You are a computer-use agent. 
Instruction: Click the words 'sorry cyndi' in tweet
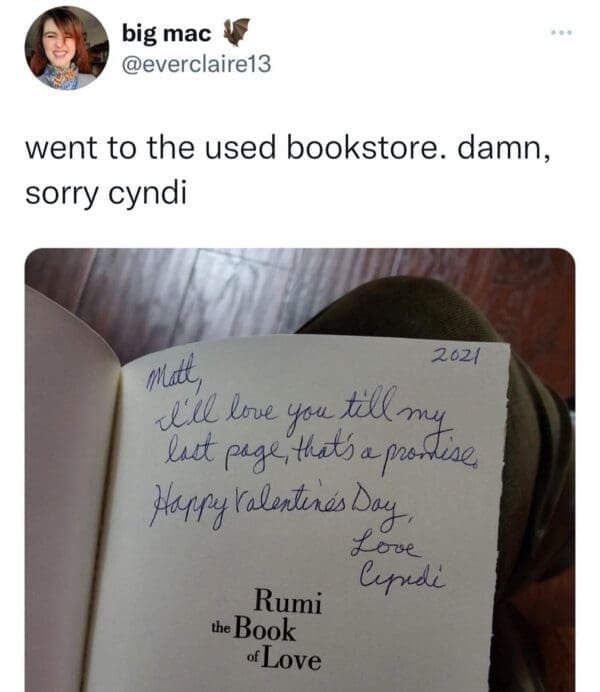[x=106, y=193]
